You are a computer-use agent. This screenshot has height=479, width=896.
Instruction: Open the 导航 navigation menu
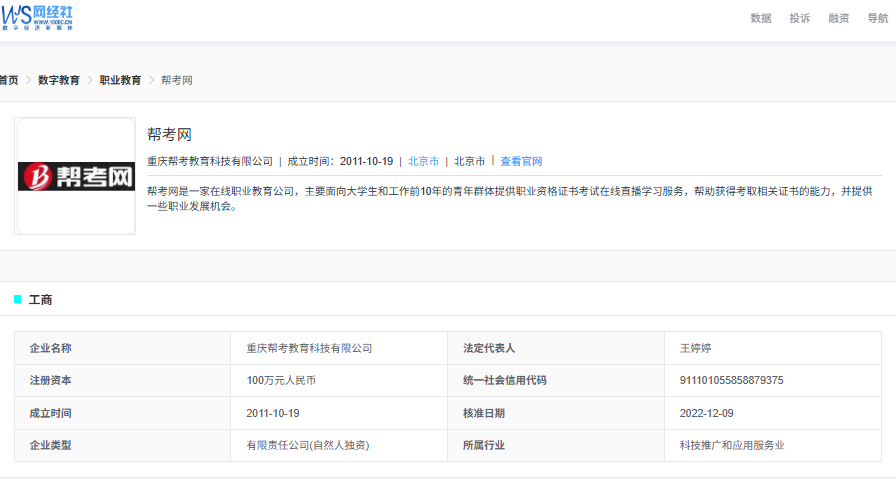(x=878, y=18)
